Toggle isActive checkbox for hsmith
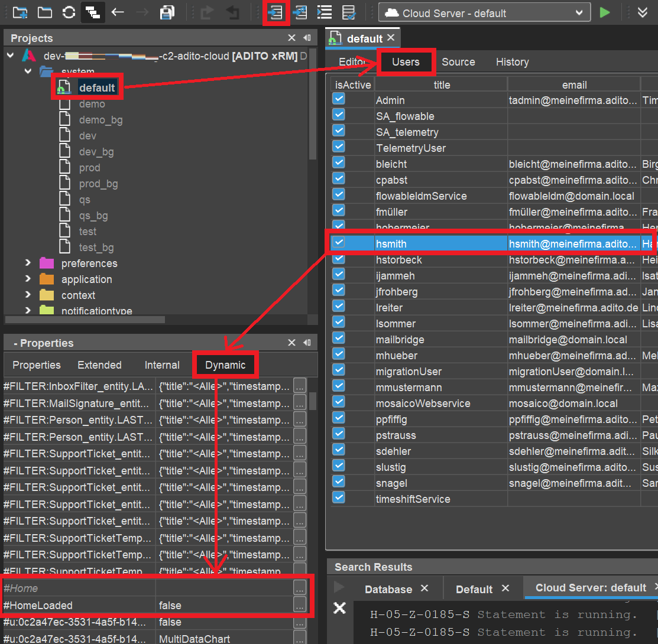 [339, 242]
